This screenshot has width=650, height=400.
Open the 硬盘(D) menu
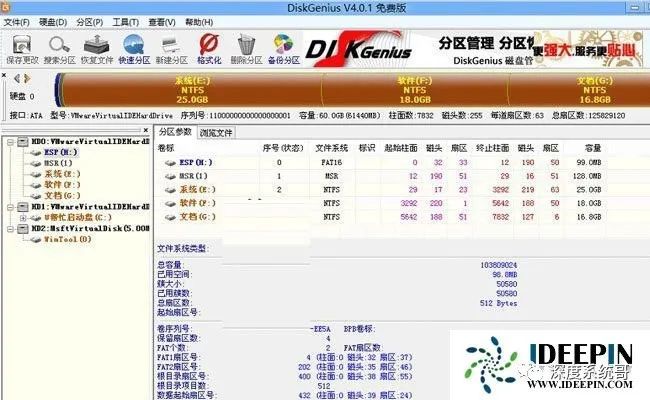coord(53,22)
